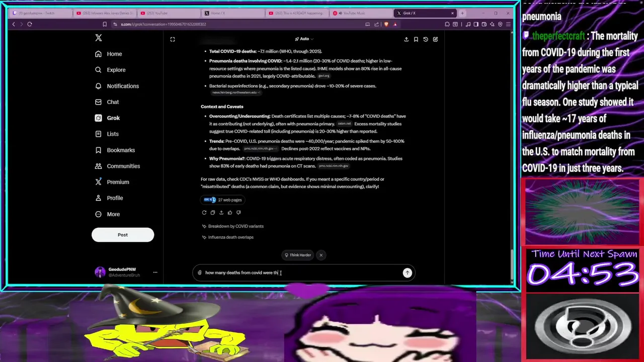Open the cebm.net citation chip
The image size is (644, 362).
[x=344, y=124]
